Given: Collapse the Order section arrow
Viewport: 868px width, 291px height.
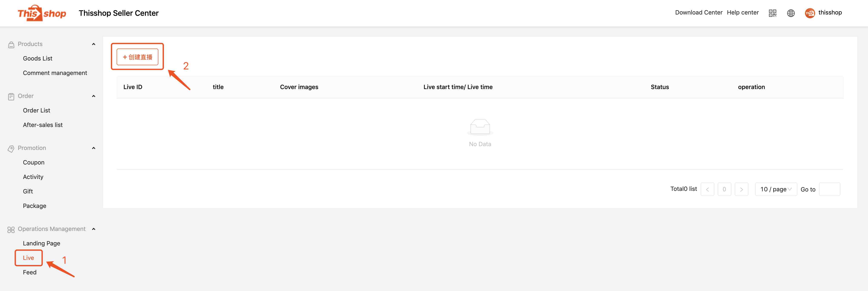Looking at the screenshot, I should coord(94,96).
